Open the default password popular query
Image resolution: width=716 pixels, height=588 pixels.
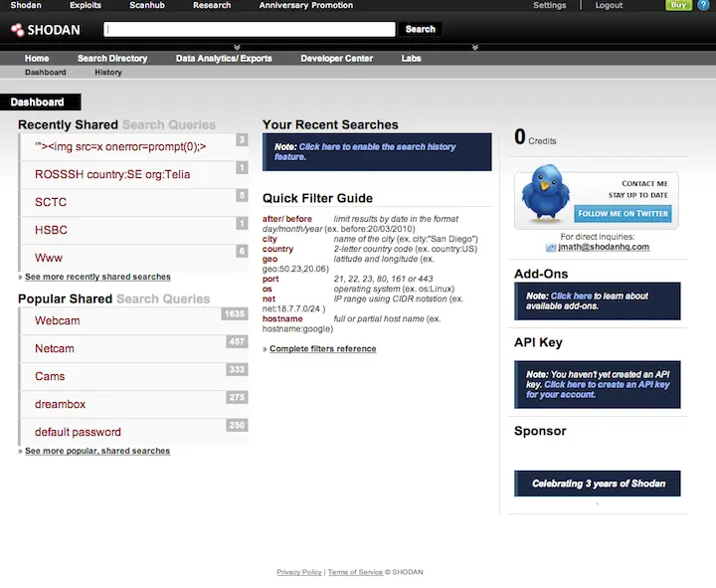[78, 432]
